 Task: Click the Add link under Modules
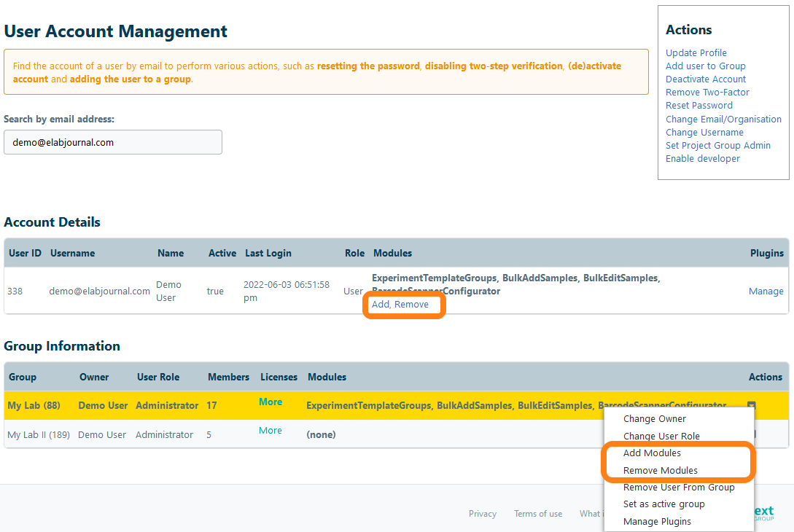coord(381,305)
